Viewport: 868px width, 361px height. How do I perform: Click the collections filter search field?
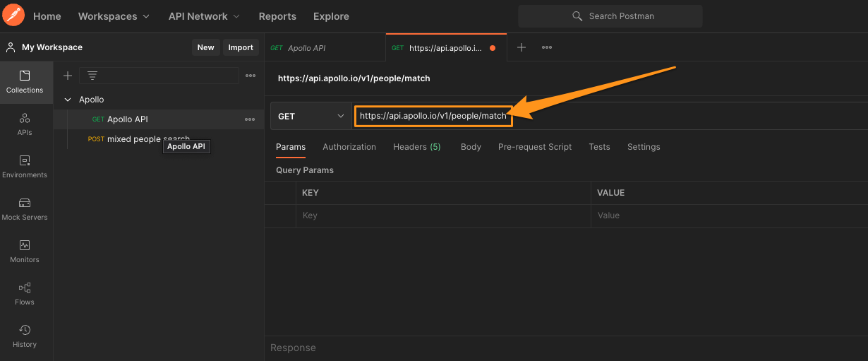(159, 76)
